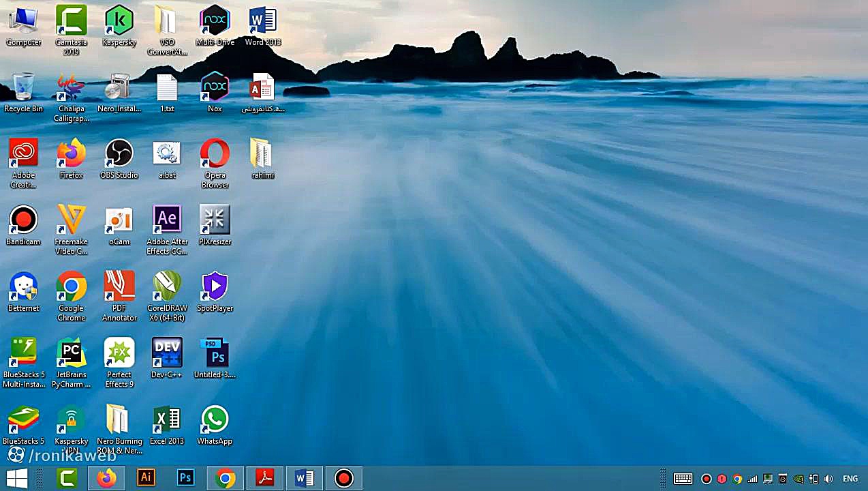Launch oCam desktop shortcut
The height and width of the screenshot is (491, 868).
(x=119, y=225)
